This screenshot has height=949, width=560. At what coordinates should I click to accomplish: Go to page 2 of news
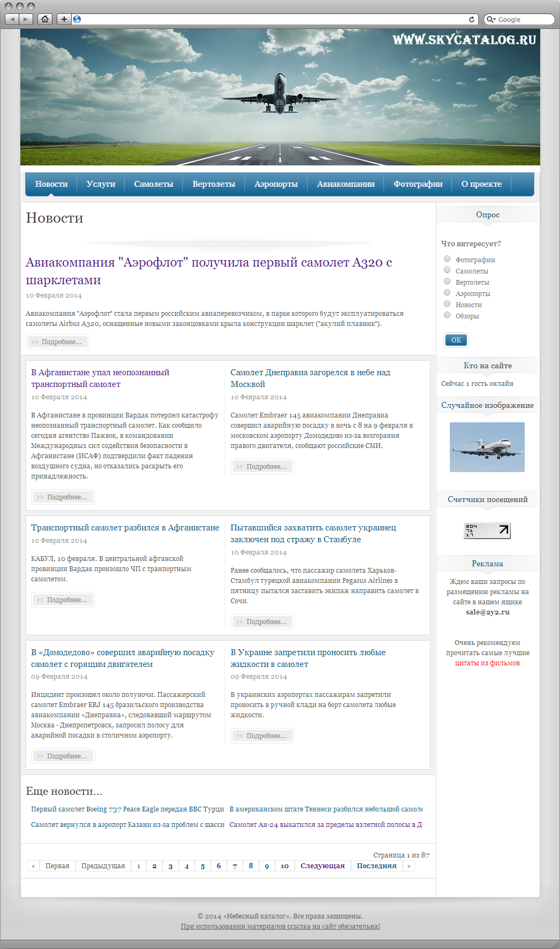[x=155, y=866]
